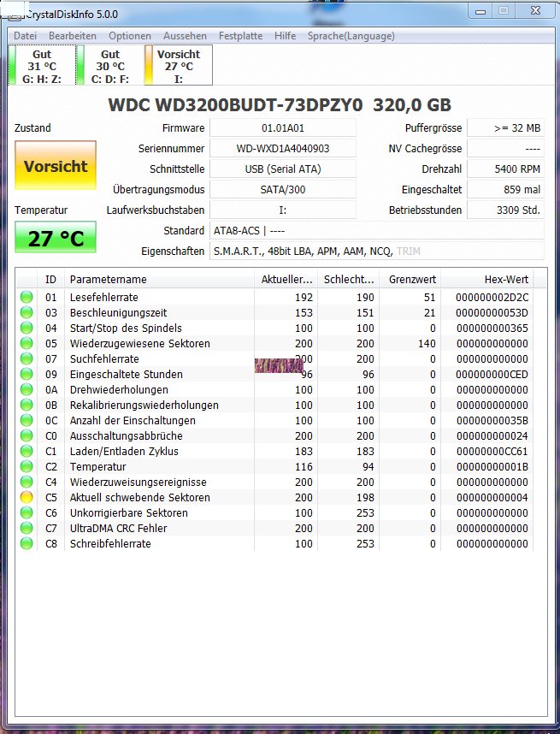Click the Laufwerksbuchstaben field I:
Screen dimensions: 560x734
tap(283, 210)
